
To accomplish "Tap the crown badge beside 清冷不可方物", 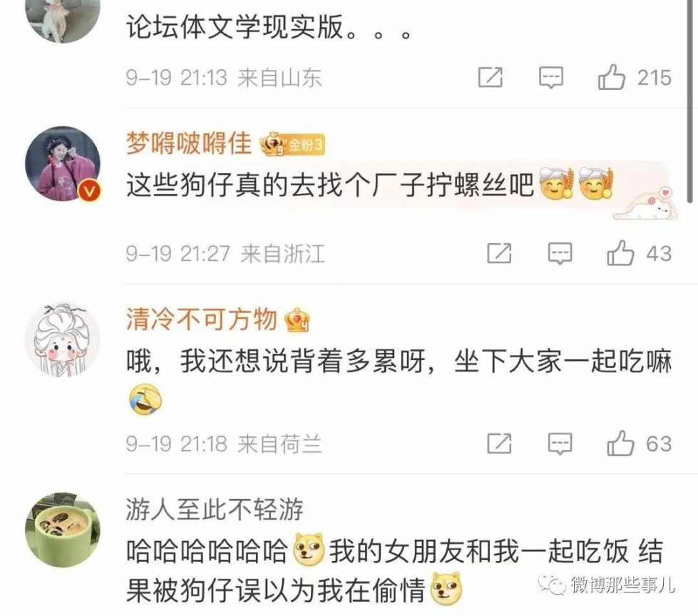I will pyautogui.click(x=298, y=319).
